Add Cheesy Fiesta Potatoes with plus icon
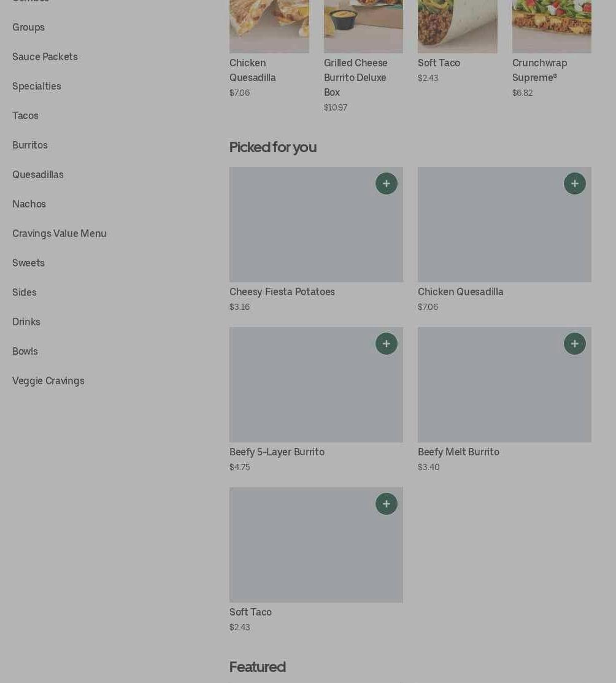This screenshot has width=616, height=683. pos(387,183)
